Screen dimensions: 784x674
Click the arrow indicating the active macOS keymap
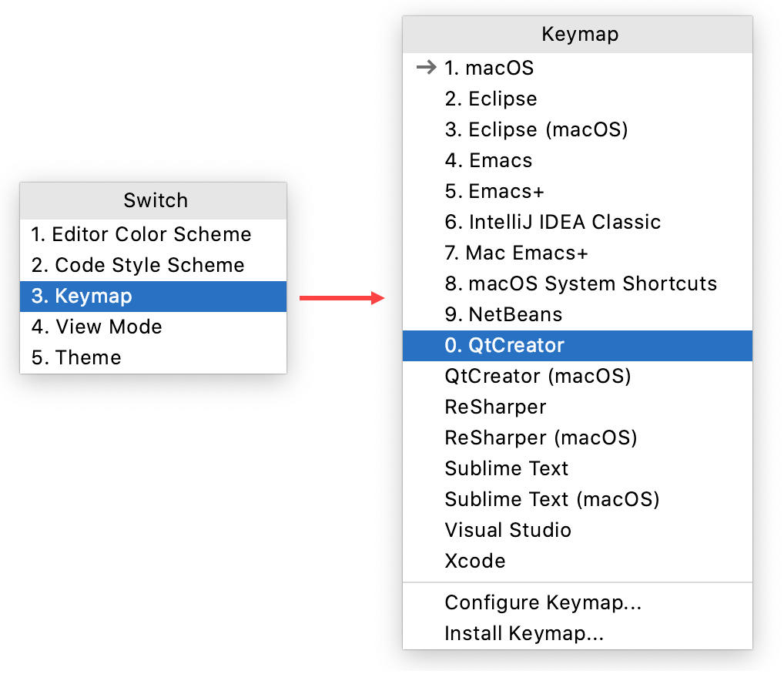coord(426,68)
